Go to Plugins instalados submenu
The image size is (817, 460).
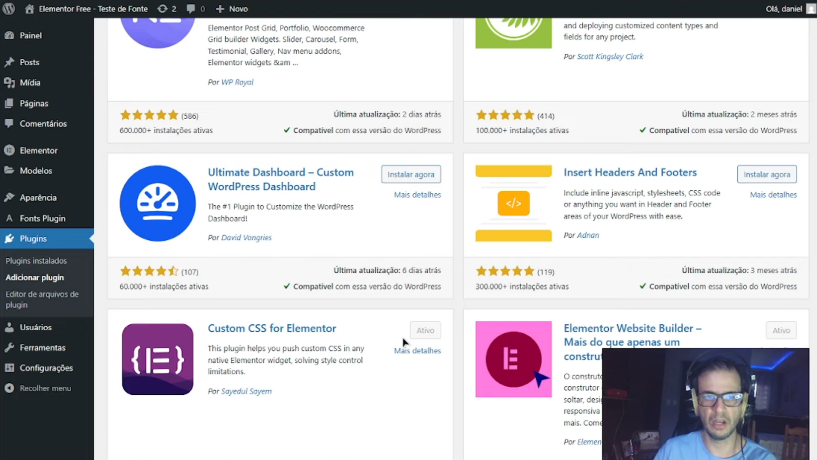(x=36, y=261)
